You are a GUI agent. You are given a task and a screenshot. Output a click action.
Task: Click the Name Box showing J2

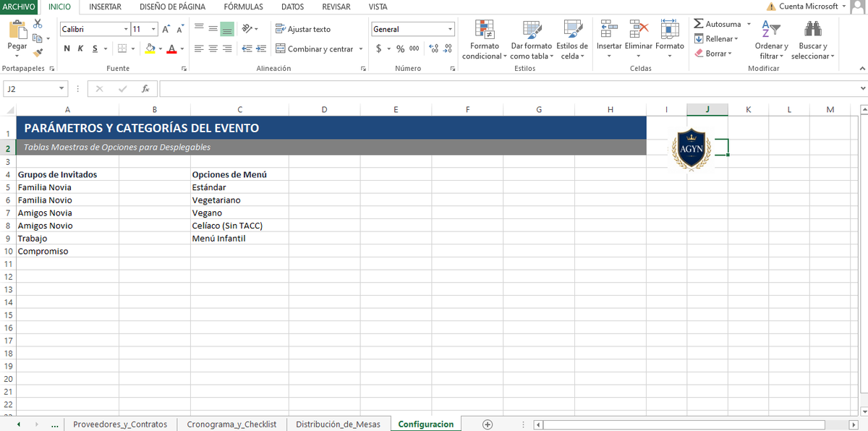pos(35,88)
